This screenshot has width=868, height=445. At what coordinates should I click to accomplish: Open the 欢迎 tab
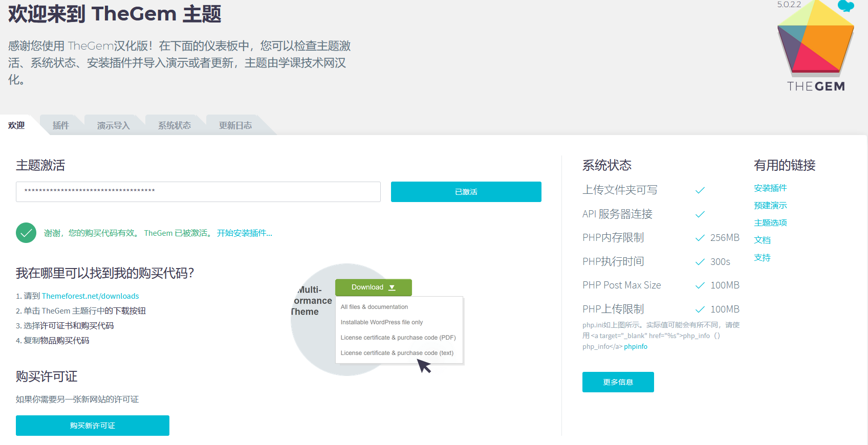pos(16,125)
